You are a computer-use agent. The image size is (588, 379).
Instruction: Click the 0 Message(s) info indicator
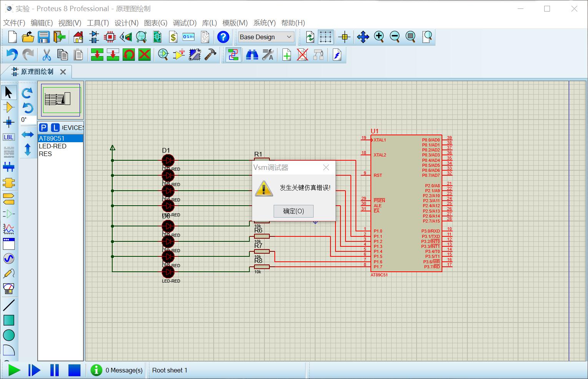117,370
